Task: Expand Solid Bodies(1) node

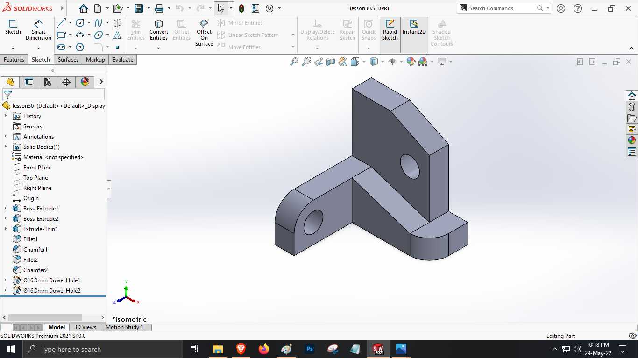Action: coord(6,147)
